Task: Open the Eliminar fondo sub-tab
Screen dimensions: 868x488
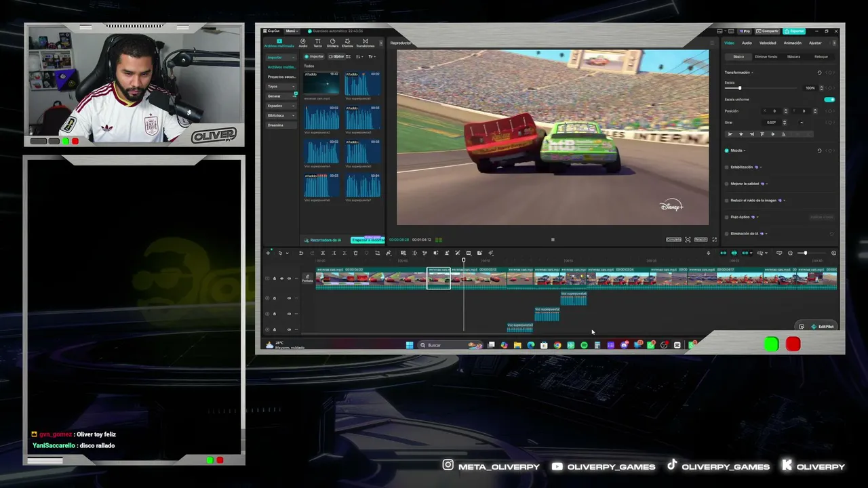Action: (766, 57)
